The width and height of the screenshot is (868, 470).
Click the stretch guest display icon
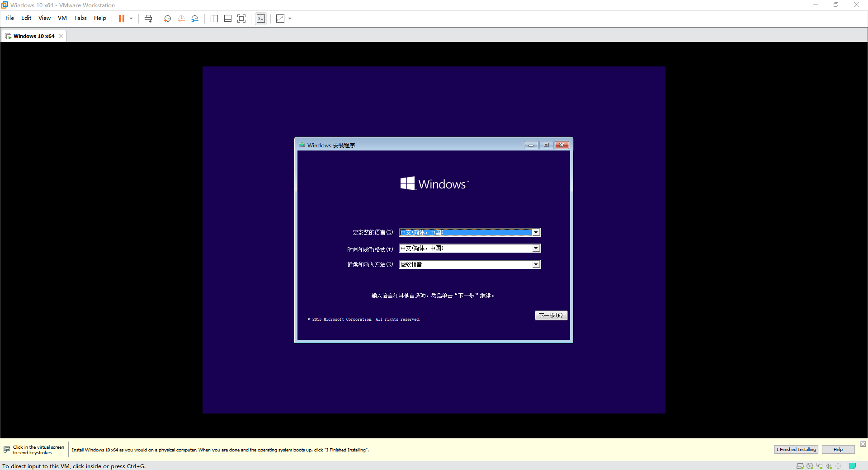280,19
